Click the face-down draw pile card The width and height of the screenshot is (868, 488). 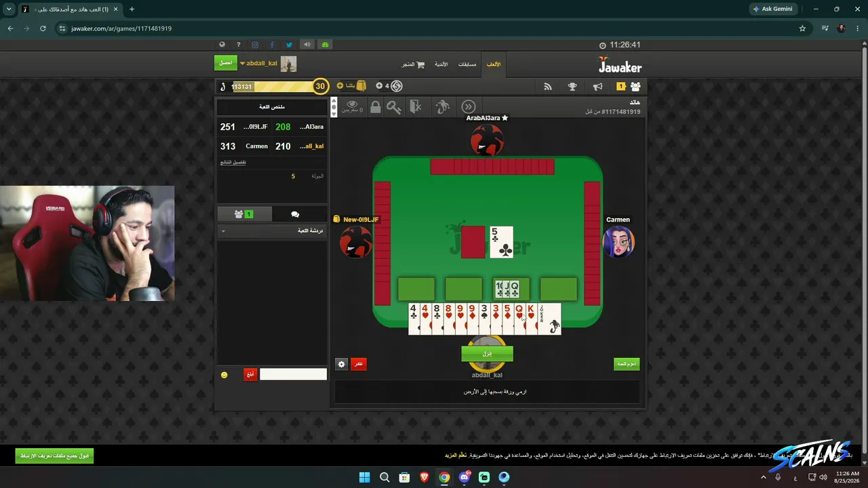click(473, 242)
